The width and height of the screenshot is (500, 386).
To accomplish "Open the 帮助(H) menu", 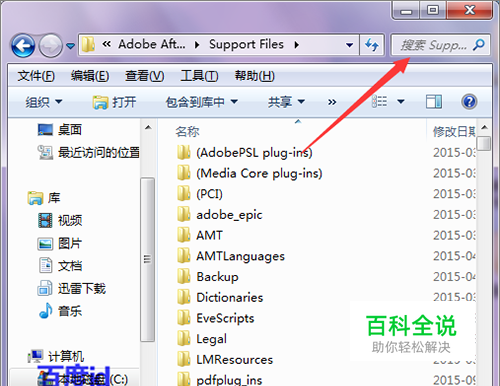I will (x=254, y=76).
